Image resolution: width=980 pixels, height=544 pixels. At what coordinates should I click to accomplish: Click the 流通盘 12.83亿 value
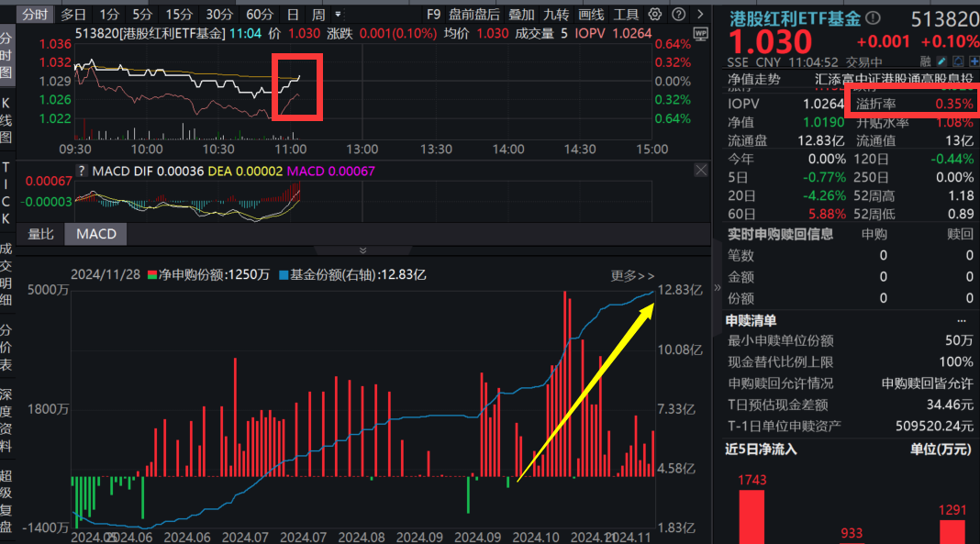pos(820,141)
